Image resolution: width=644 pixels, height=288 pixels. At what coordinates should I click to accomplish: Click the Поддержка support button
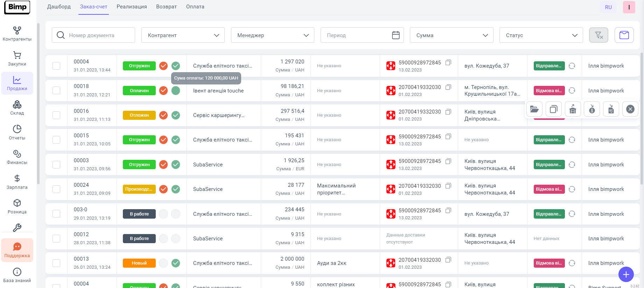(17, 250)
